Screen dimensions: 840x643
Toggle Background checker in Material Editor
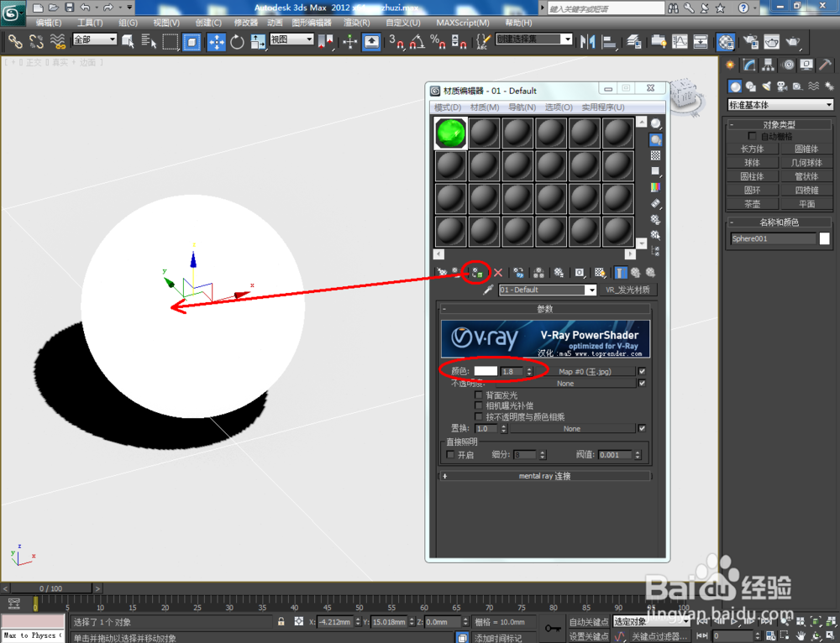coord(655,155)
